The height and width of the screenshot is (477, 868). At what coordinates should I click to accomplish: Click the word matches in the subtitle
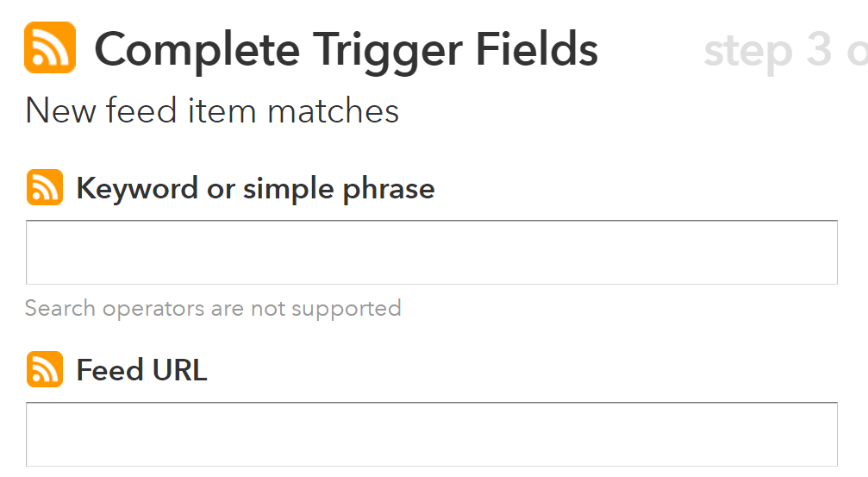point(334,110)
